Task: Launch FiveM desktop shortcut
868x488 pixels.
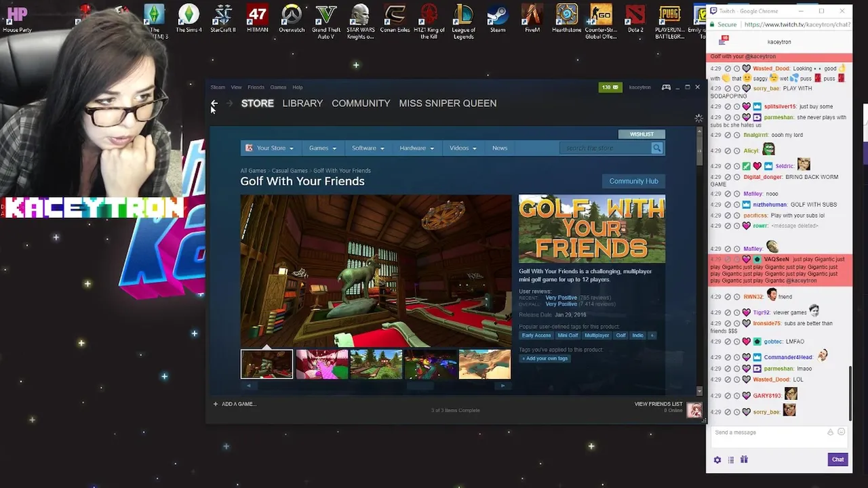Action: coord(532,19)
